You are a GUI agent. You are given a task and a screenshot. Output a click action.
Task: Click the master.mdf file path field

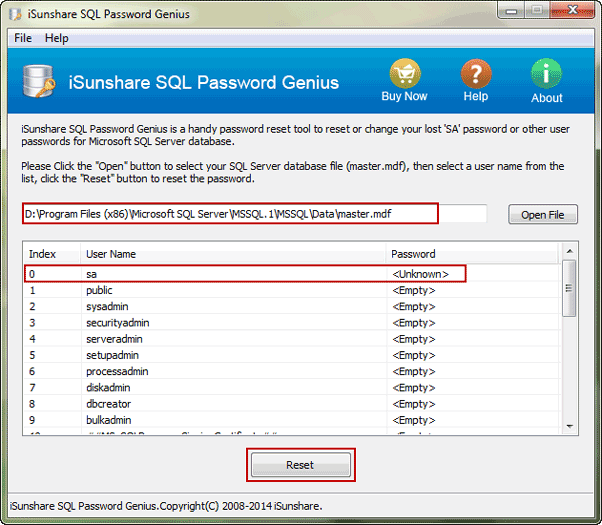point(254,214)
